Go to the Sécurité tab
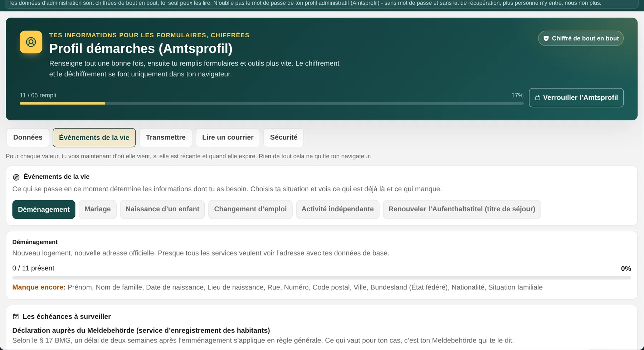This screenshot has width=644, height=350. [284, 138]
